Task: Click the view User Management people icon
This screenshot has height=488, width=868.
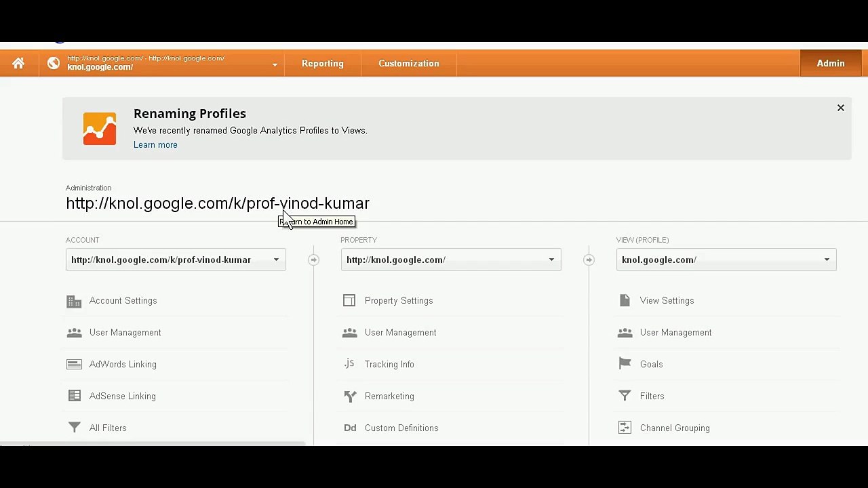Action: click(x=625, y=333)
